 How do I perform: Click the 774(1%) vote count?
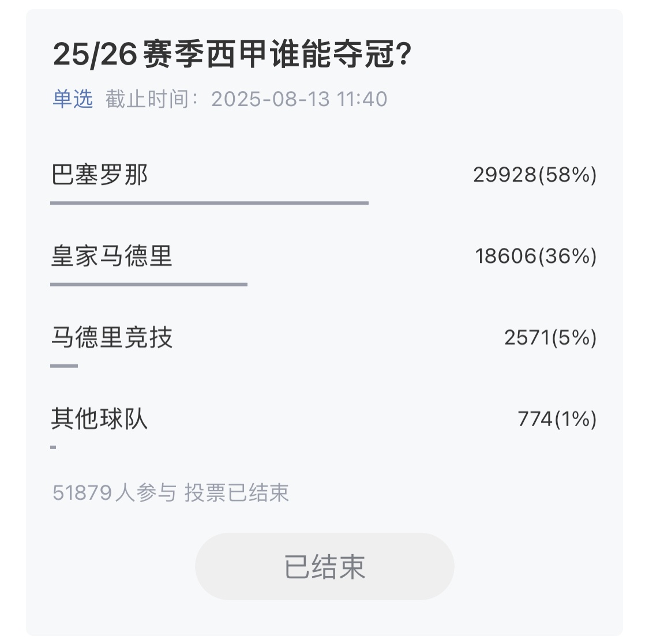(557, 419)
